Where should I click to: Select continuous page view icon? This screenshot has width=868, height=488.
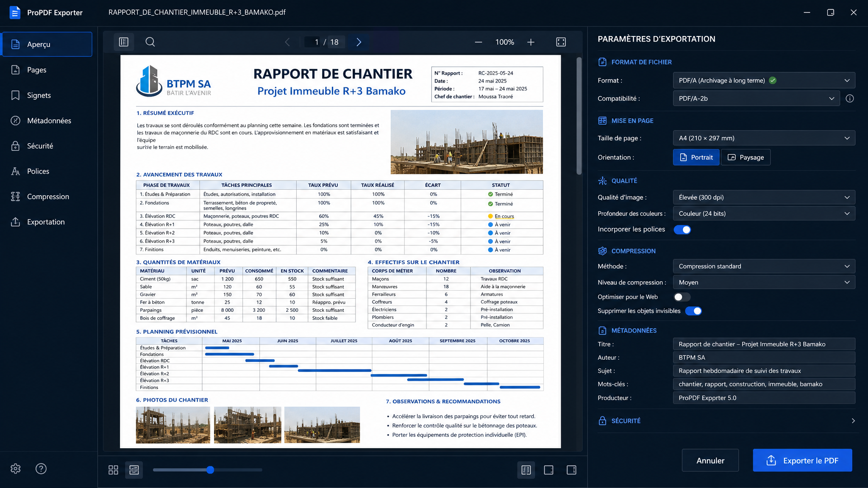[x=134, y=470]
